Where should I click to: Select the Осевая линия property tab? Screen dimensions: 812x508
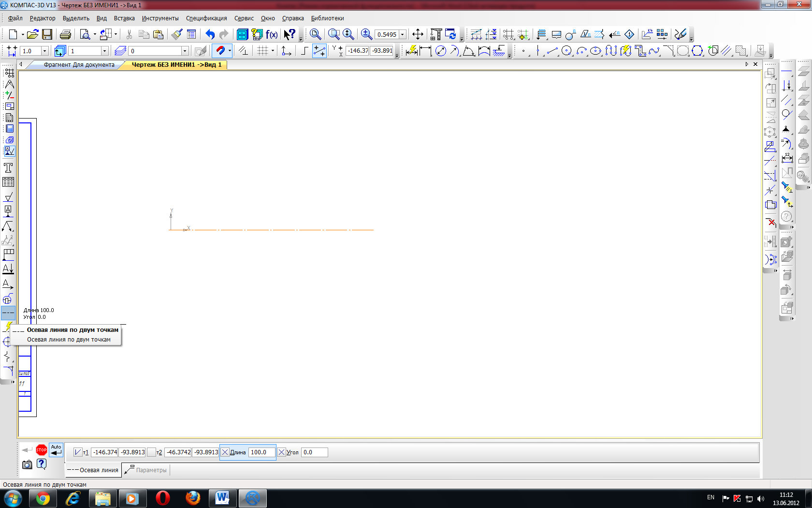93,470
